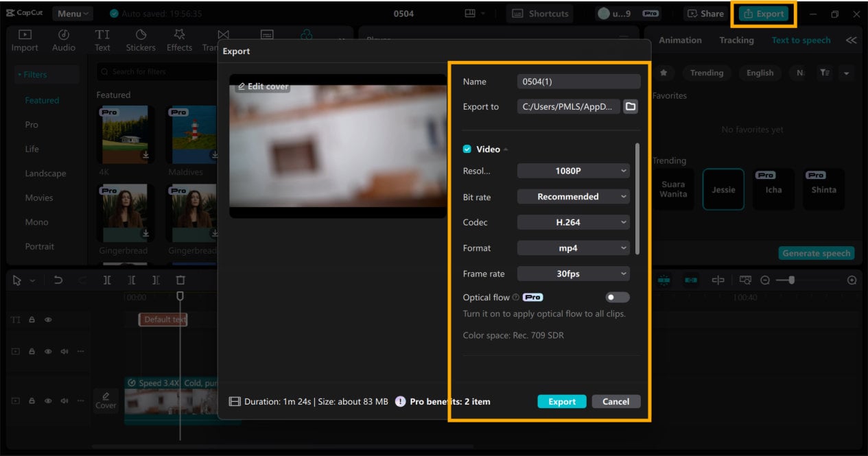Open the Codec H.264 dropdown

point(574,222)
